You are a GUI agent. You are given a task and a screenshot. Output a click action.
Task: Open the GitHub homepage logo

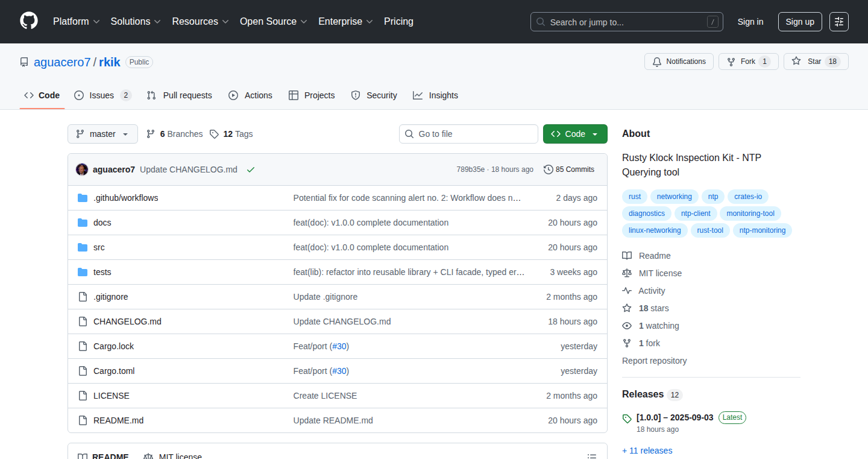pyautogui.click(x=29, y=21)
